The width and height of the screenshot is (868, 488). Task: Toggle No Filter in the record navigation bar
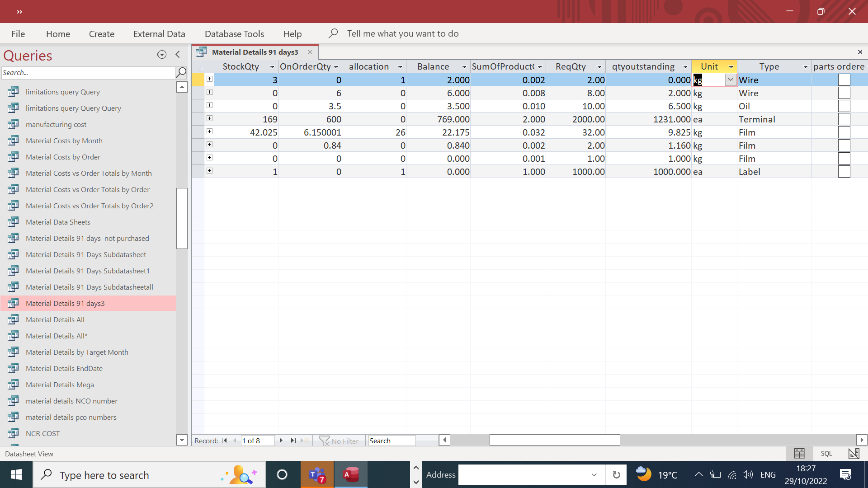click(339, 441)
